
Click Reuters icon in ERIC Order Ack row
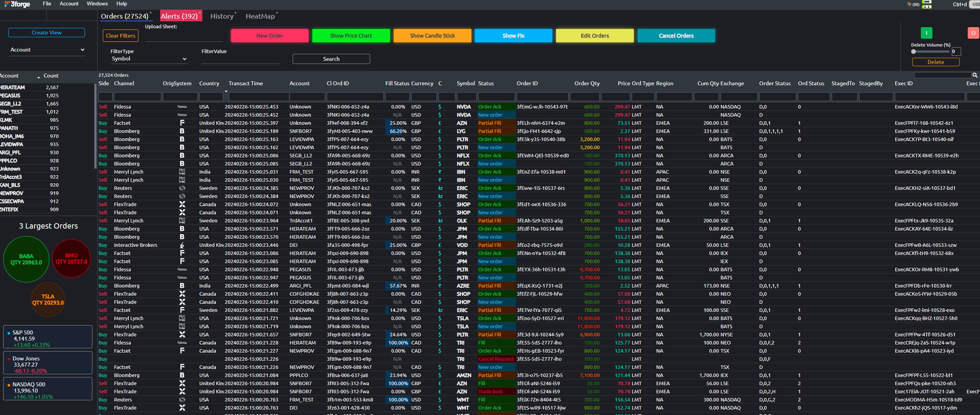[x=182, y=188]
